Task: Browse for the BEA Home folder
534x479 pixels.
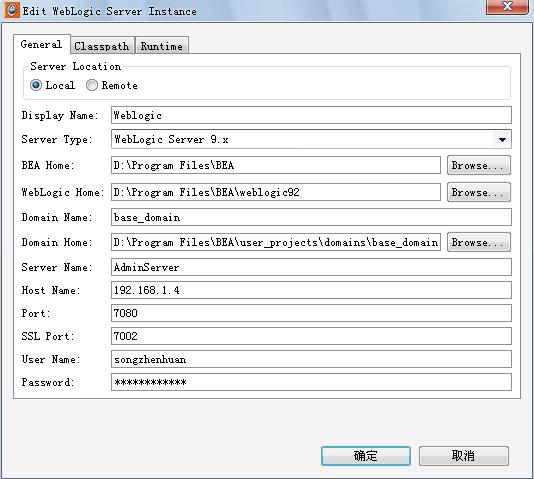Action: [478, 165]
